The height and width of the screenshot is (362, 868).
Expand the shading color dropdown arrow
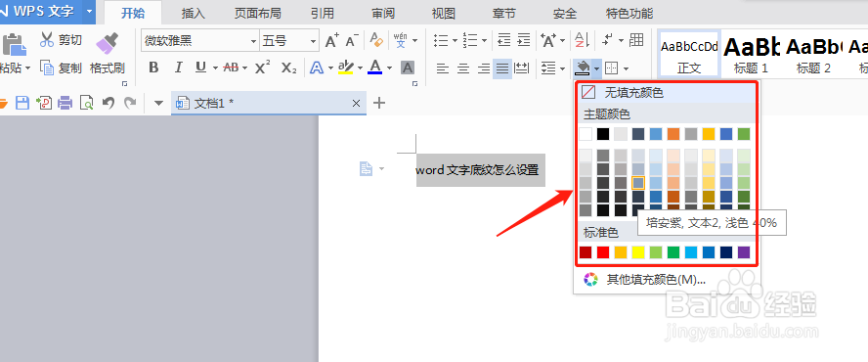(596, 68)
